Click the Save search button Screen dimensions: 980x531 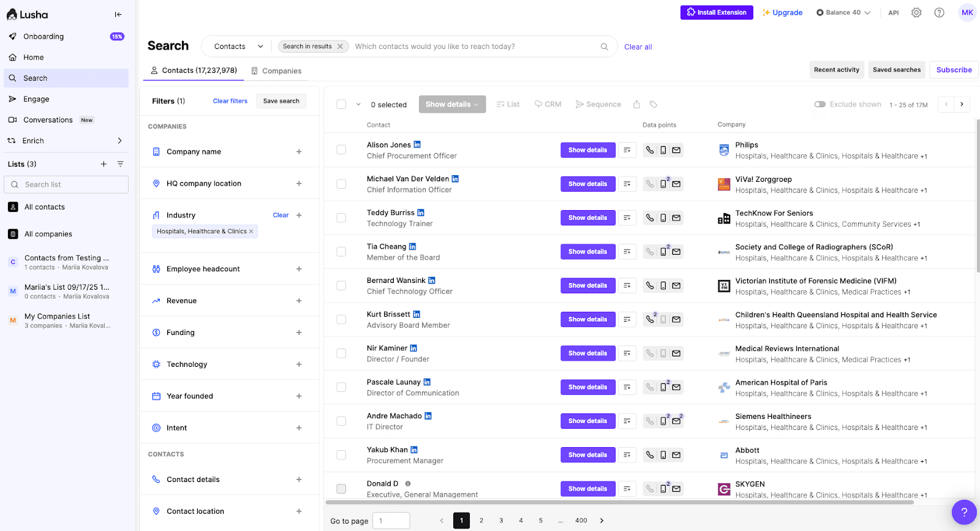click(281, 101)
